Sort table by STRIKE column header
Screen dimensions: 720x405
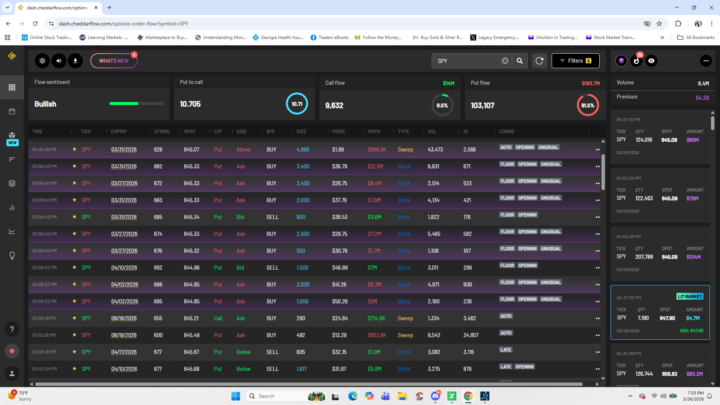point(162,131)
